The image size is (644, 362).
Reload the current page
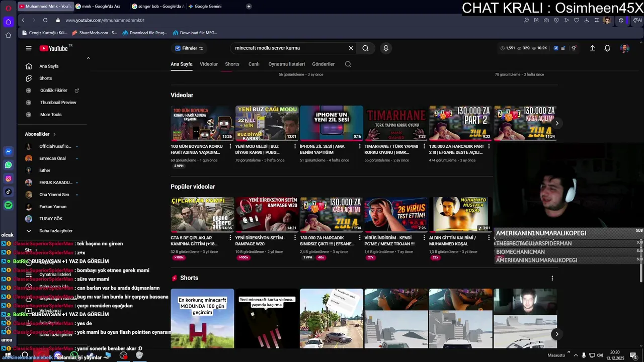click(45, 20)
